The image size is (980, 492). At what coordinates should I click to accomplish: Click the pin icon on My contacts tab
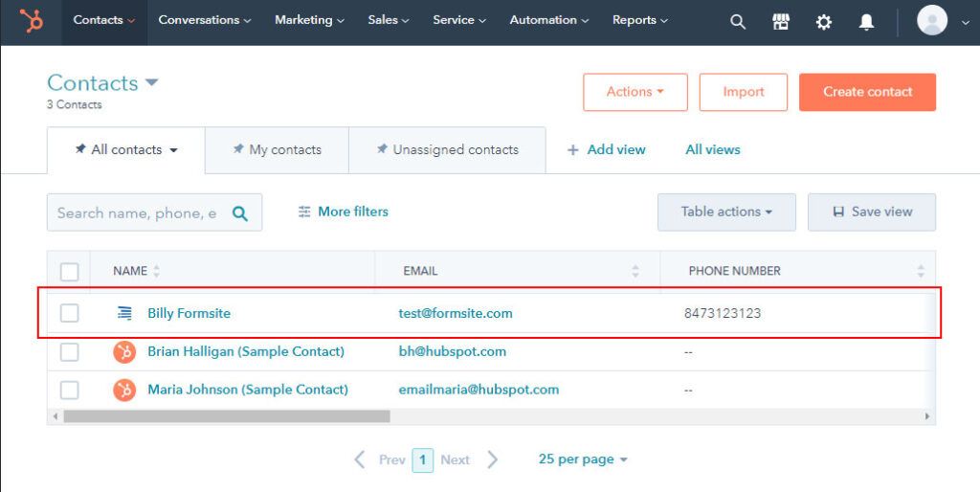click(x=238, y=149)
